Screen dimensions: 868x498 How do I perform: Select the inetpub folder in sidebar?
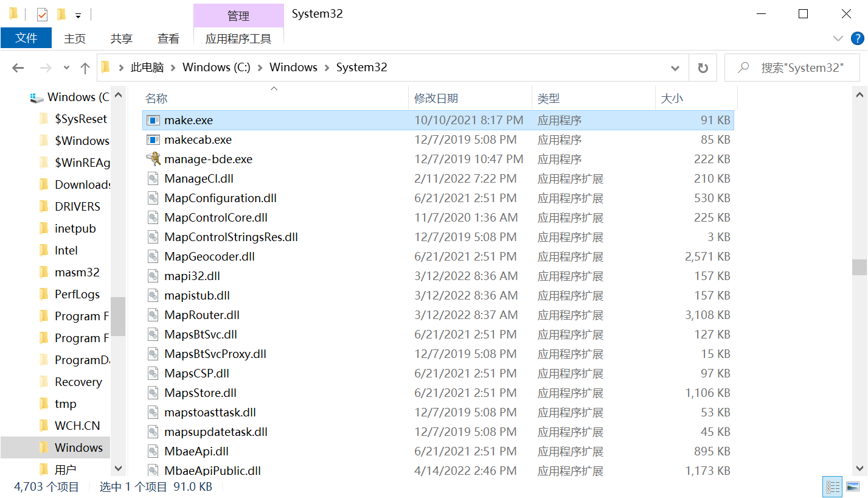coord(75,228)
